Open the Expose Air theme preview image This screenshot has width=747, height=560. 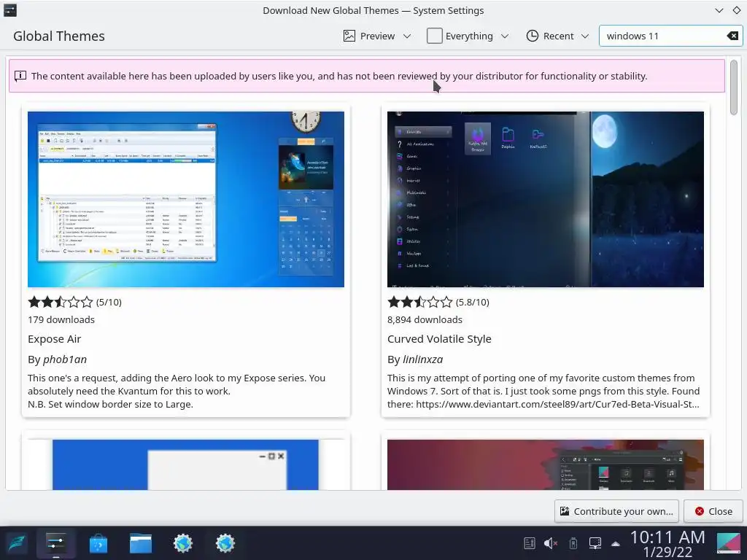[186, 199]
